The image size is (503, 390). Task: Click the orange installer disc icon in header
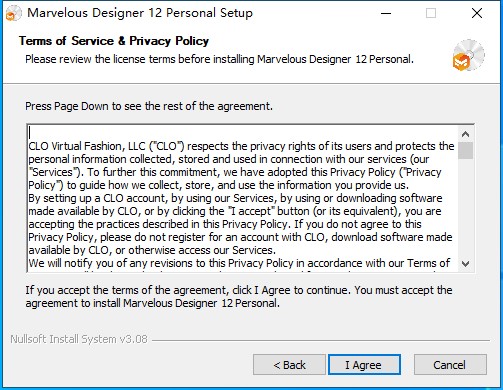468,55
